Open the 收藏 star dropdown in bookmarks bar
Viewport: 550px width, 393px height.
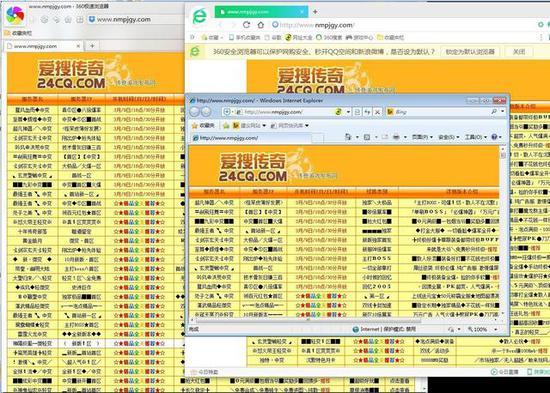pyautogui.click(x=212, y=37)
